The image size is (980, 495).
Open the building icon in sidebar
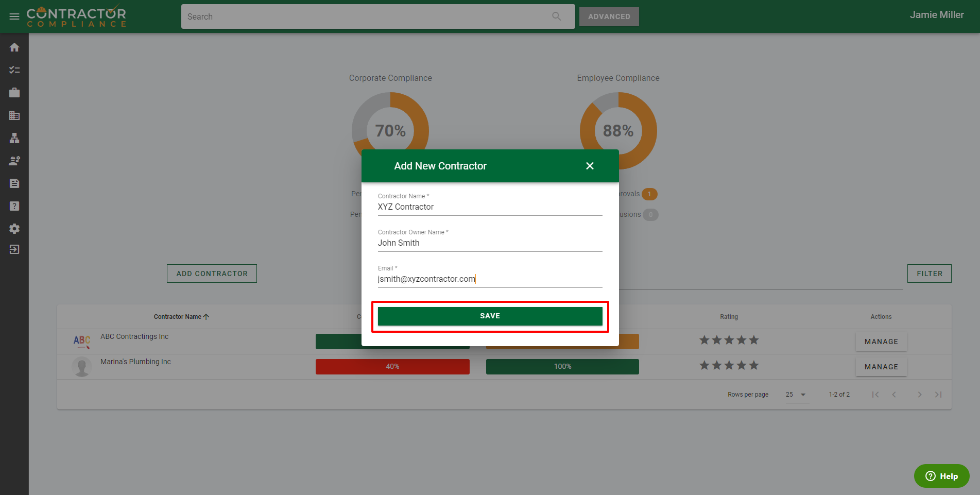coord(14,115)
